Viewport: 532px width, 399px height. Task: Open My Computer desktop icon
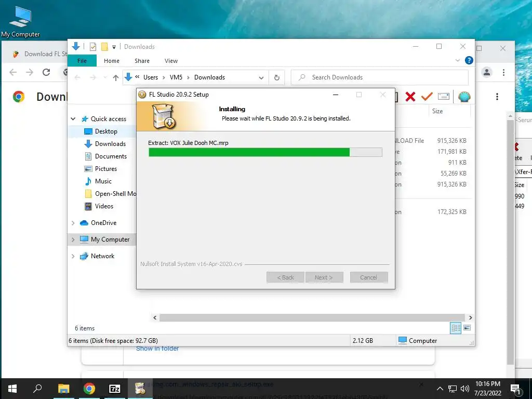[20, 21]
